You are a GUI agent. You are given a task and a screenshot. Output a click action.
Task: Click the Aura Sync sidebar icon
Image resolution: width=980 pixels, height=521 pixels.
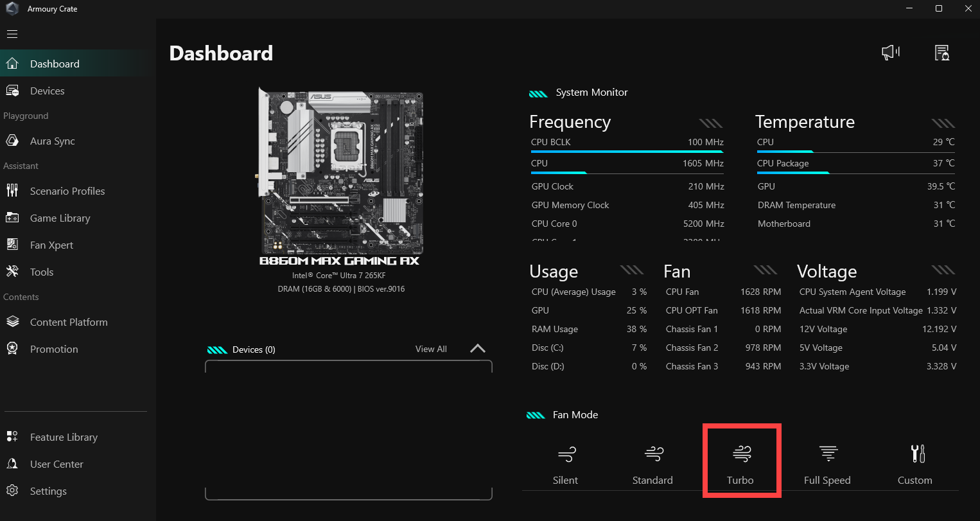(x=12, y=141)
